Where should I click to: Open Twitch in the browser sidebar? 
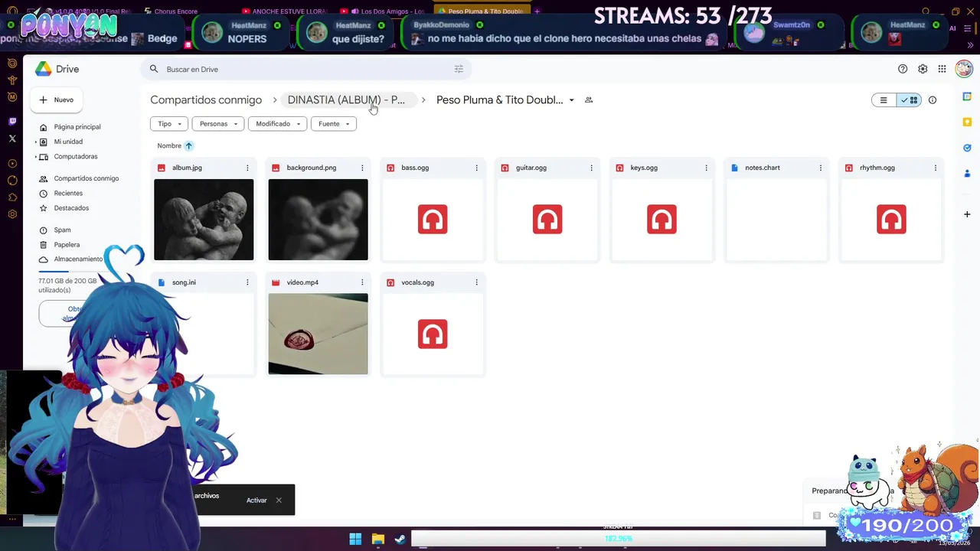tap(12, 121)
